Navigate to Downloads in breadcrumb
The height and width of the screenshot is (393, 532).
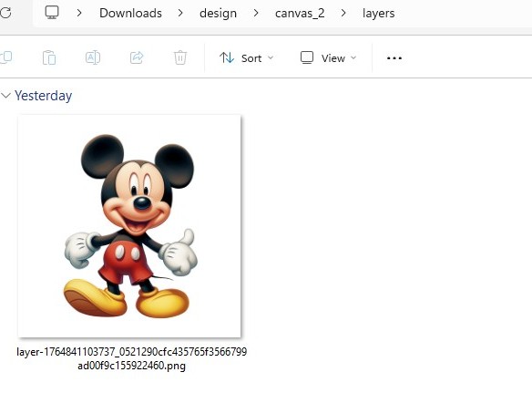pyautogui.click(x=130, y=14)
